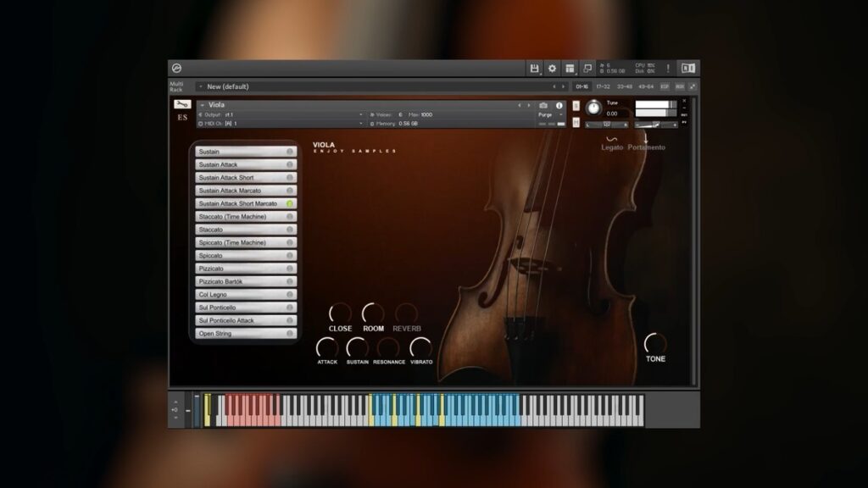Click the TONE knob

coord(655,344)
